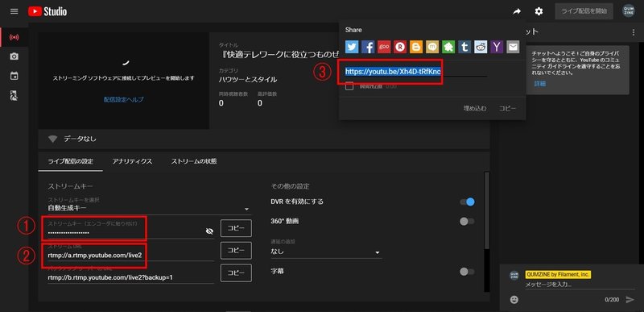Click the ライブ配信を開始 button
The width and height of the screenshot is (644, 312).
click(x=584, y=11)
